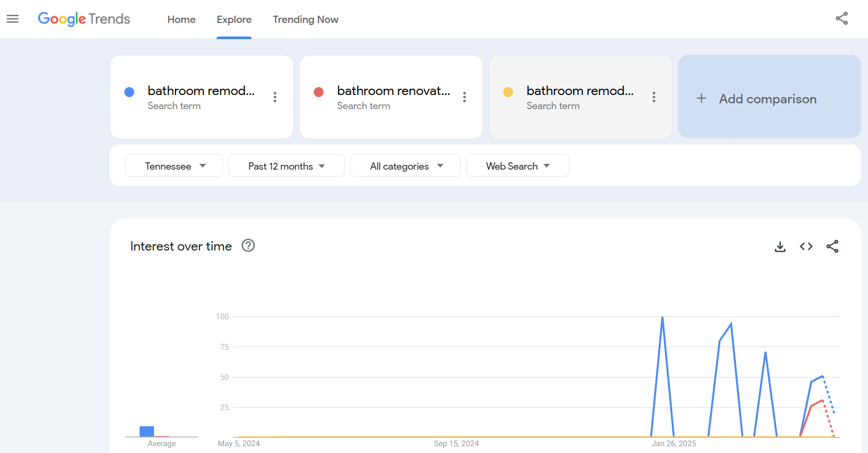This screenshot has width=868, height=453.
Task: Select the Explore tab
Action: pyautogui.click(x=234, y=20)
